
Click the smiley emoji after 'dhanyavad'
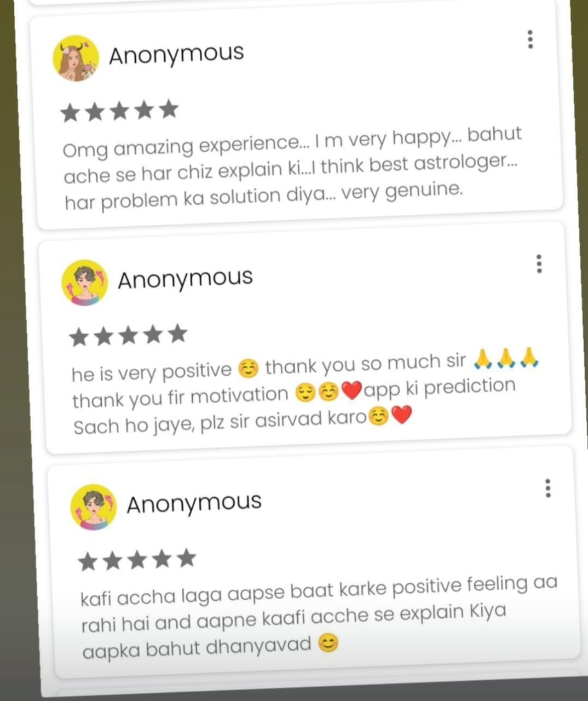(x=328, y=642)
